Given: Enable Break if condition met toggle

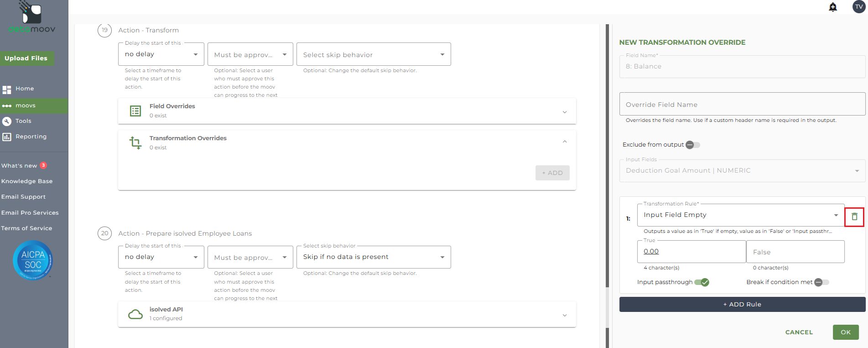Looking at the screenshot, I should [821, 282].
